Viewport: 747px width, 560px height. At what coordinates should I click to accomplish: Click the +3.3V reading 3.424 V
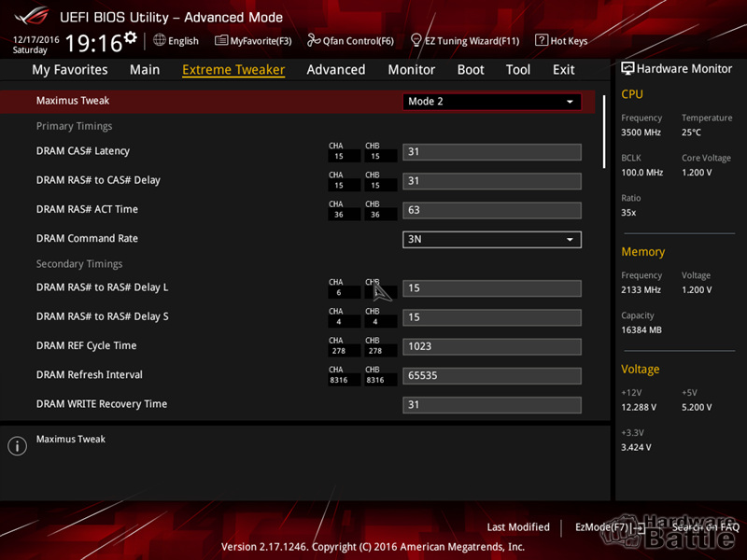[x=636, y=447]
